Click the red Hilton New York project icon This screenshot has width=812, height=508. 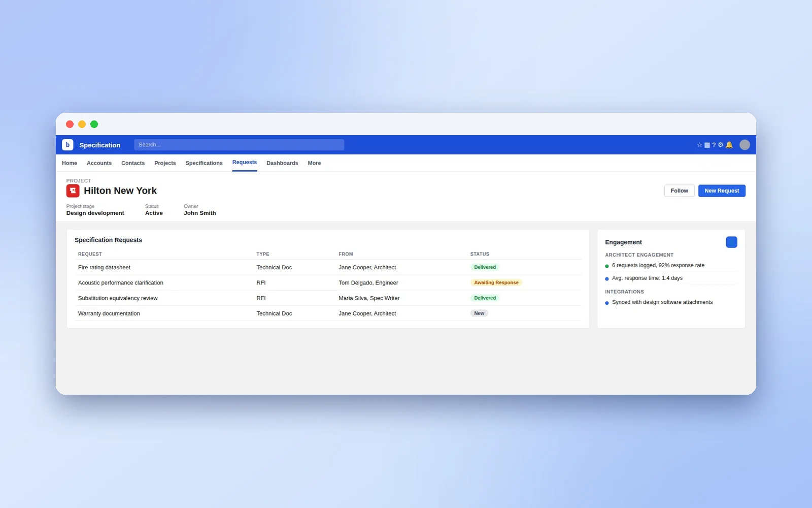click(73, 190)
